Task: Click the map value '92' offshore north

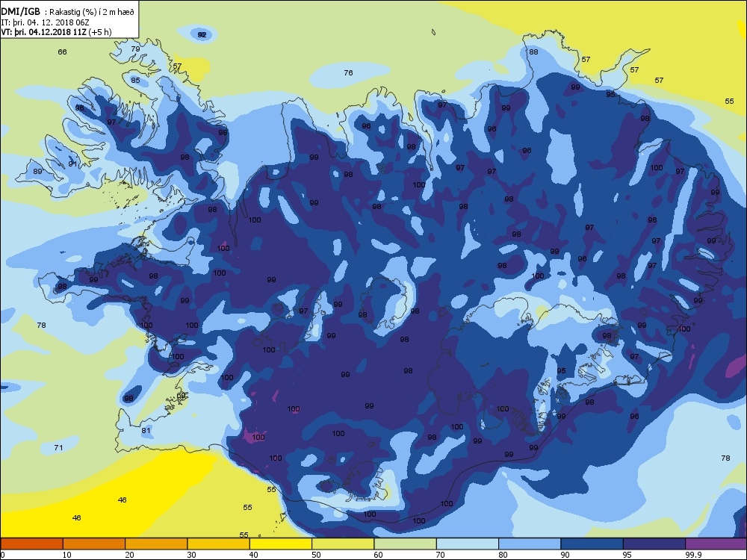Action: (x=202, y=35)
